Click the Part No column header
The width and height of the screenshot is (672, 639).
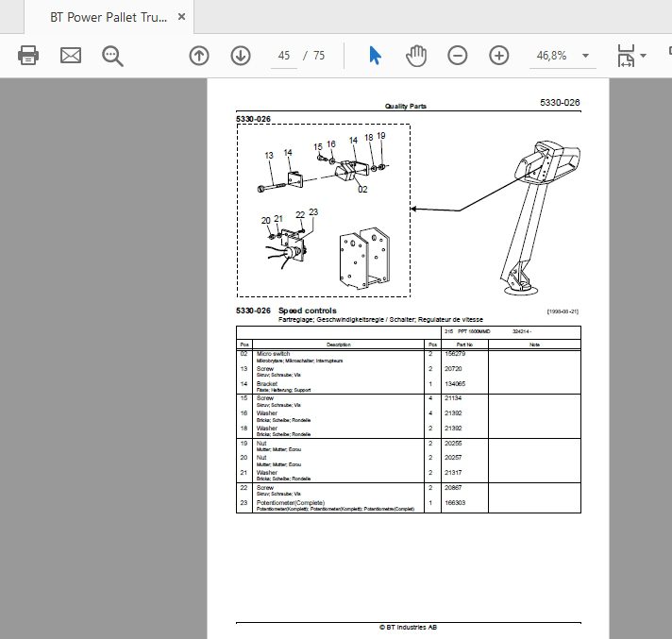pyautogui.click(x=464, y=345)
